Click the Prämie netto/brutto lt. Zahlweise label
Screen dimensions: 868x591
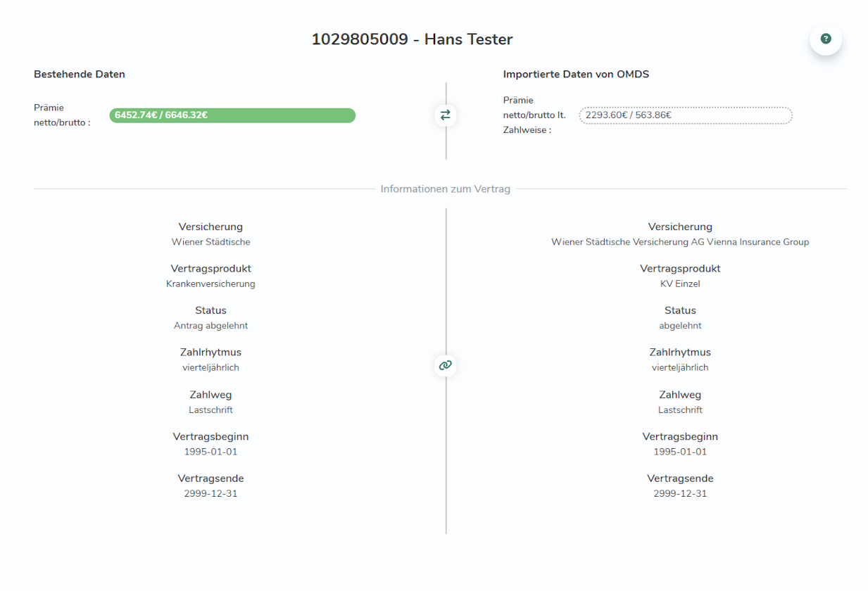[535, 115]
